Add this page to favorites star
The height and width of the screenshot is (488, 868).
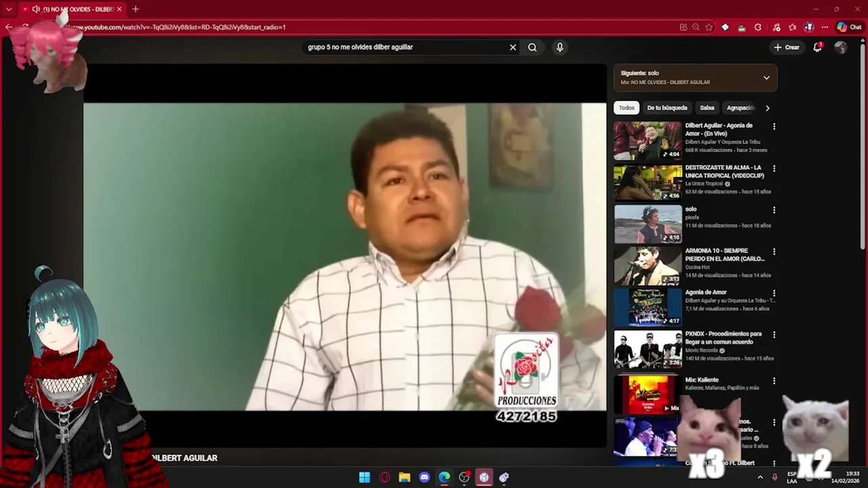pyautogui.click(x=709, y=27)
